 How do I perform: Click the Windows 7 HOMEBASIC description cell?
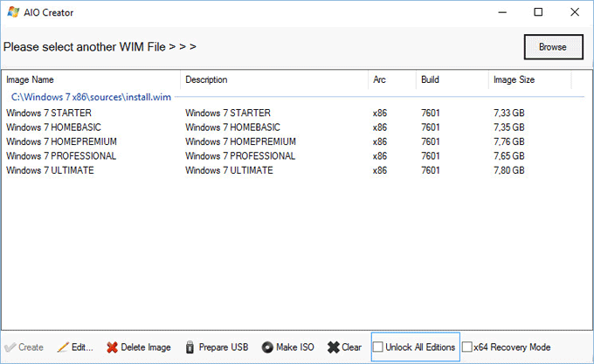pos(233,127)
